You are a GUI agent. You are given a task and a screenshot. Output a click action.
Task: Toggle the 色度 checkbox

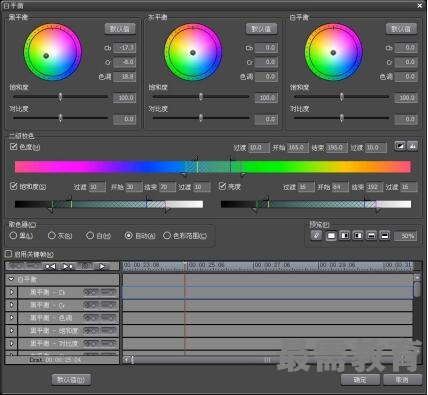pyautogui.click(x=13, y=146)
